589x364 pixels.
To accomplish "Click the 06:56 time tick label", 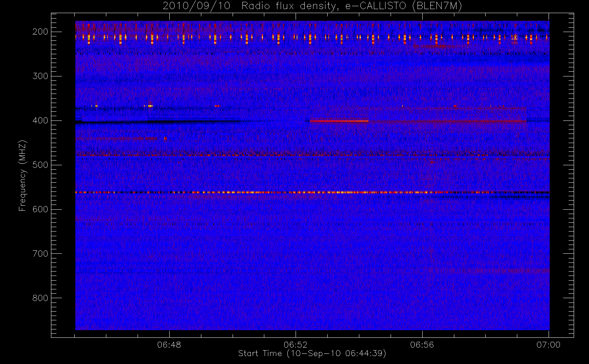I will [422, 345].
